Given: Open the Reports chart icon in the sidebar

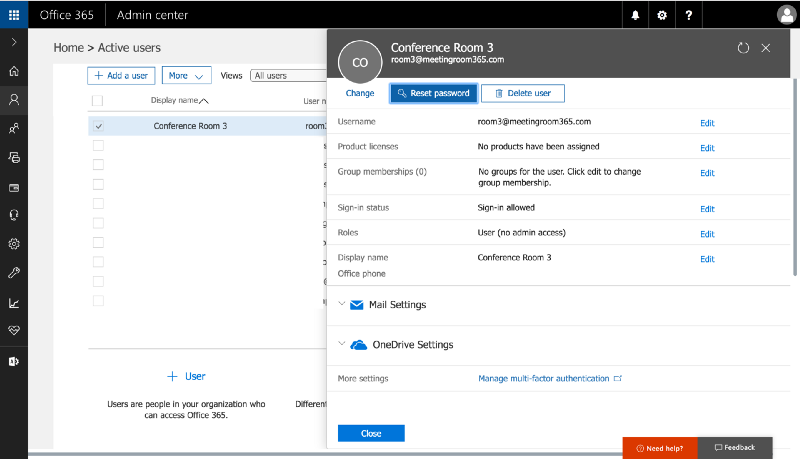Looking at the screenshot, I should 14,303.
